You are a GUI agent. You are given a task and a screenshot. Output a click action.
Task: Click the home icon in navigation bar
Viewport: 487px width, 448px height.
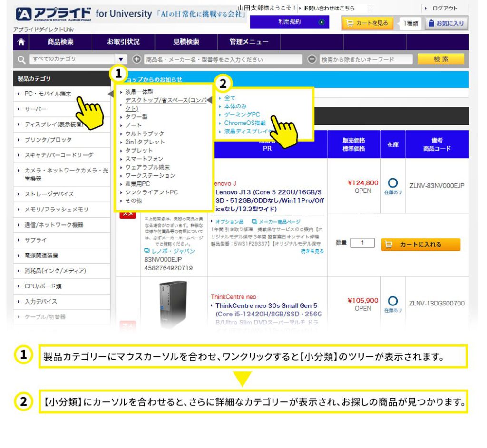(x=21, y=42)
